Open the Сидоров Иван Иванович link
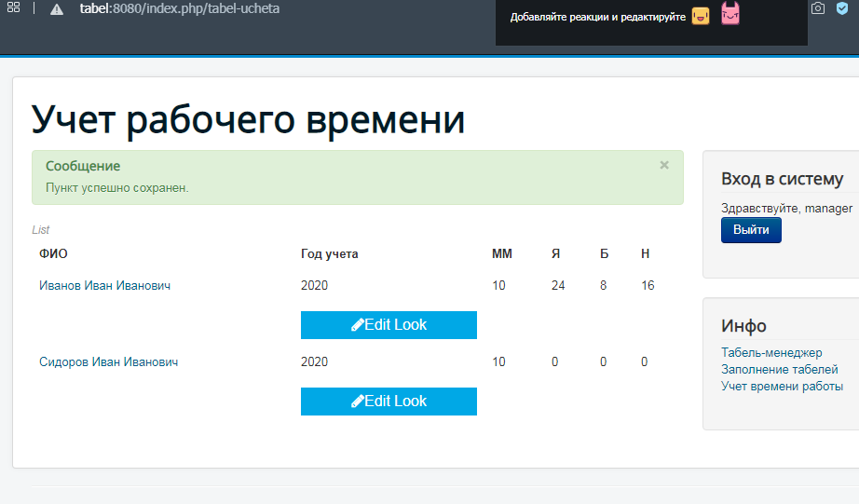The image size is (859, 504). [108, 362]
